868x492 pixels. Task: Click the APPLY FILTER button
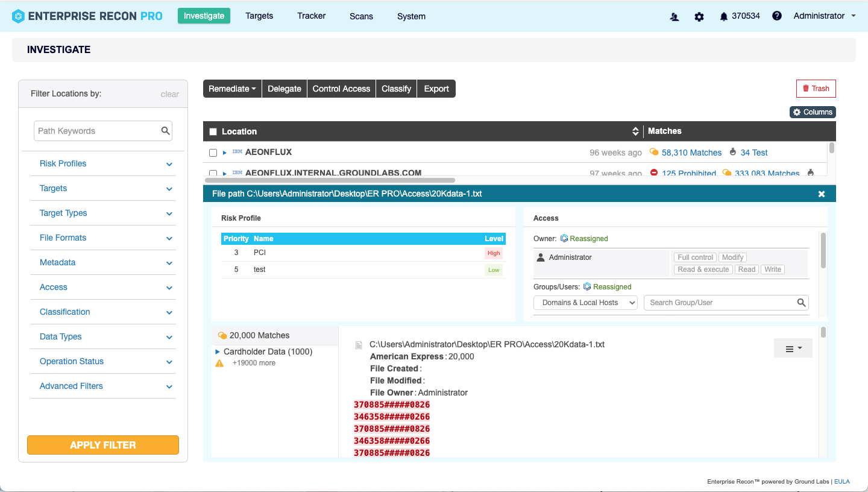tap(103, 445)
